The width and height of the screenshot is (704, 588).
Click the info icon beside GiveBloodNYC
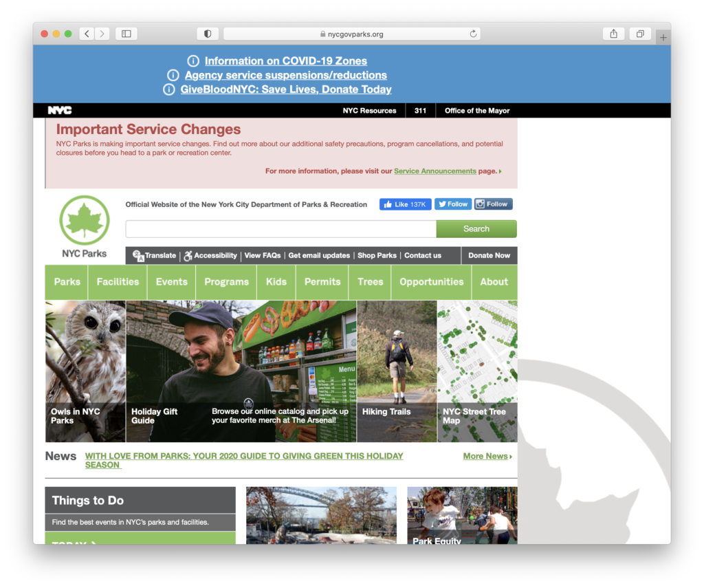click(169, 89)
